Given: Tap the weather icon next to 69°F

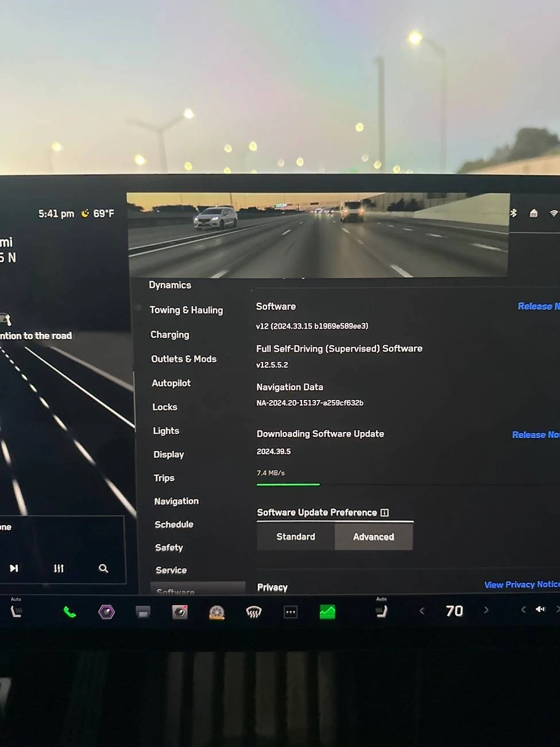Looking at the screenshot, I should [85, 213].
